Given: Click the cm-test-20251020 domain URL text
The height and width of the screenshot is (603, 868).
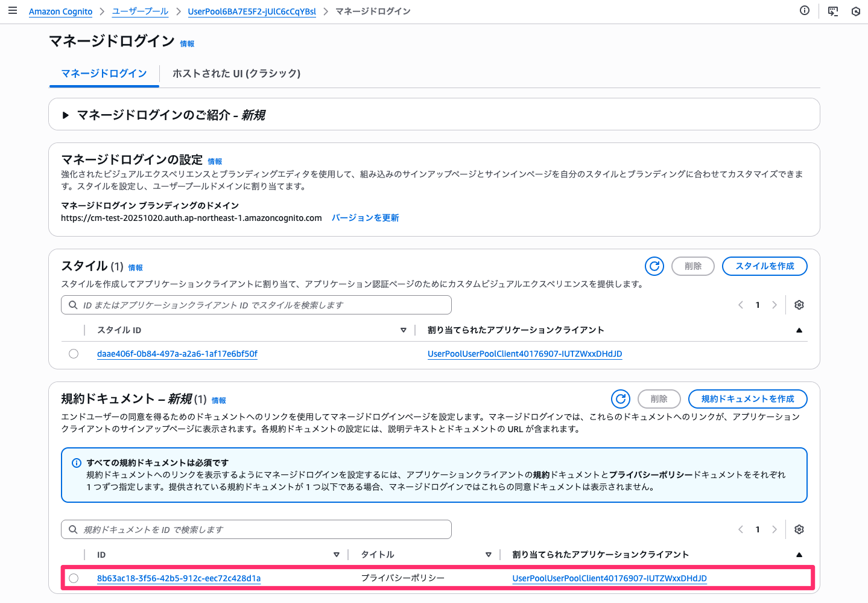Looking at the screenshot, I should pyautogui.click(x=191, y=218).
